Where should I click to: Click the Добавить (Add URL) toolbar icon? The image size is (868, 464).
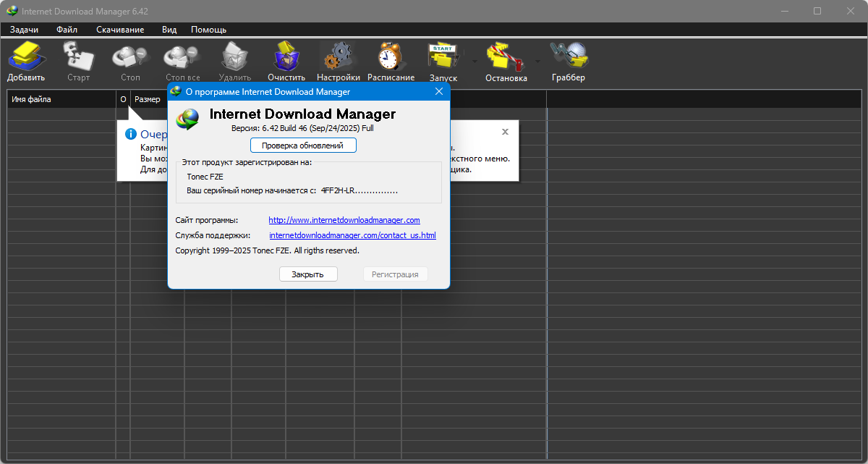tap(27, 56)
